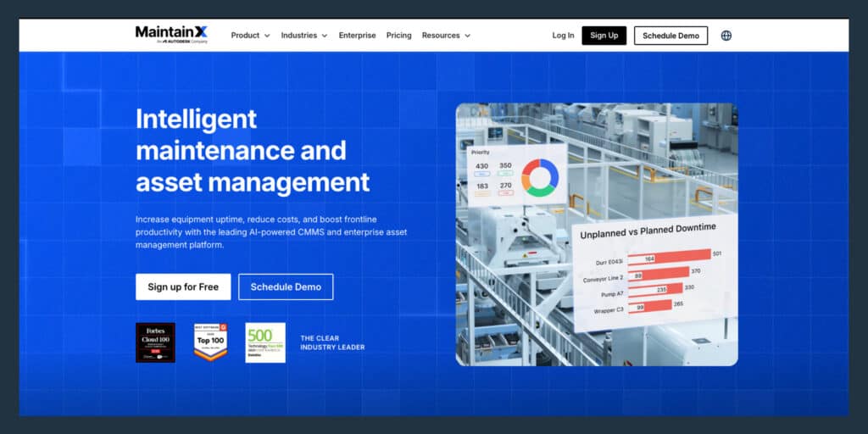Click the factory hero image
Image resolution: width=868 pixels, height=434 pixels.
click(597, 234)
